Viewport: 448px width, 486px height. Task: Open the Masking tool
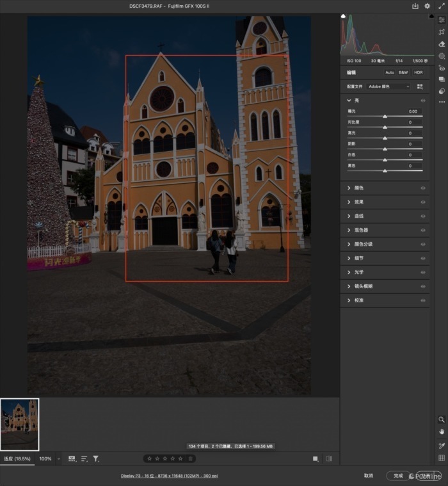[x=442, y=56]
